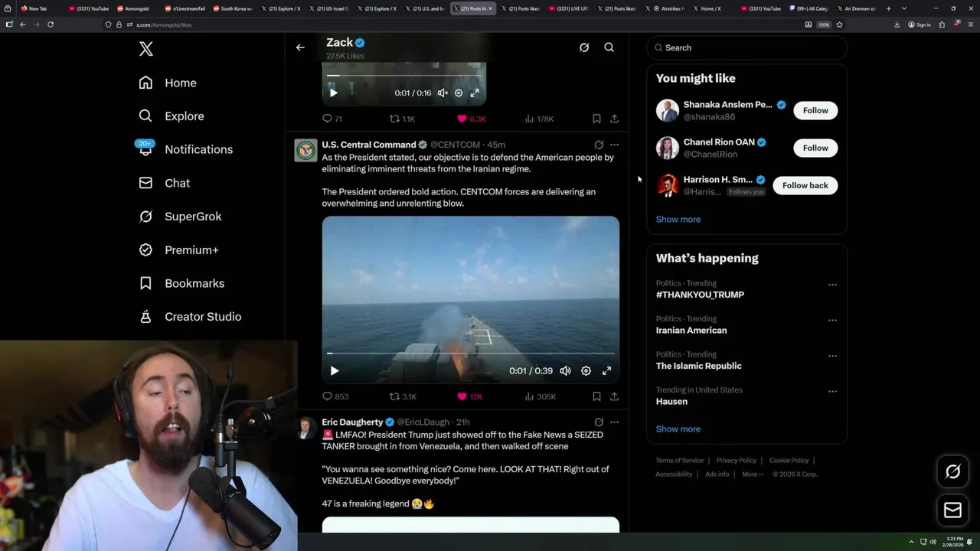Open Creator Studio in the sidebar
Image resolution: width=980 pixels, height=551 pixels.
pyautogui.click(x=190, y=317)
